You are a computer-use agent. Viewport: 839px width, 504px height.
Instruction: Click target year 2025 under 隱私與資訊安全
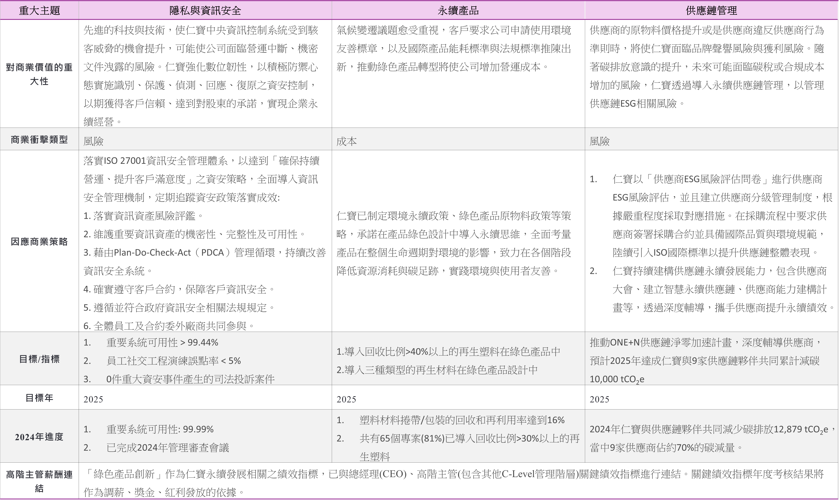(x=93, y=399)
